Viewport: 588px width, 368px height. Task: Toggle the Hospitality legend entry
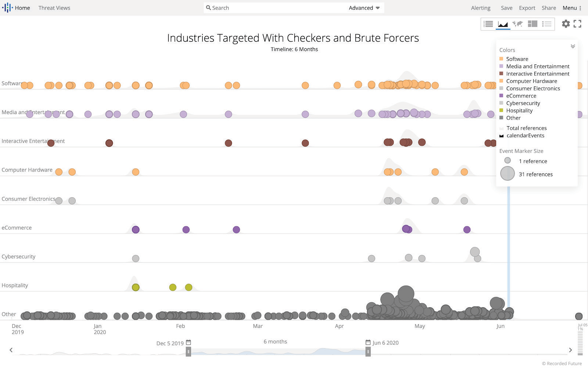click(x=519, y=110)
